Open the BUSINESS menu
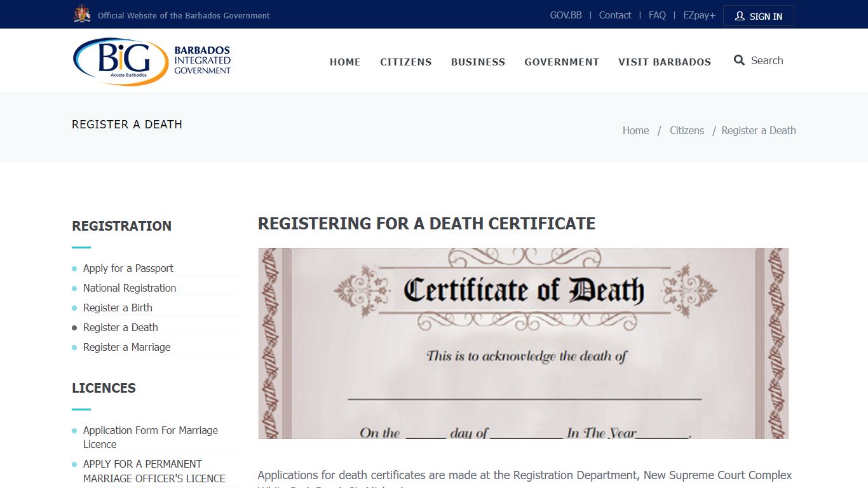 tap(478, 62)
